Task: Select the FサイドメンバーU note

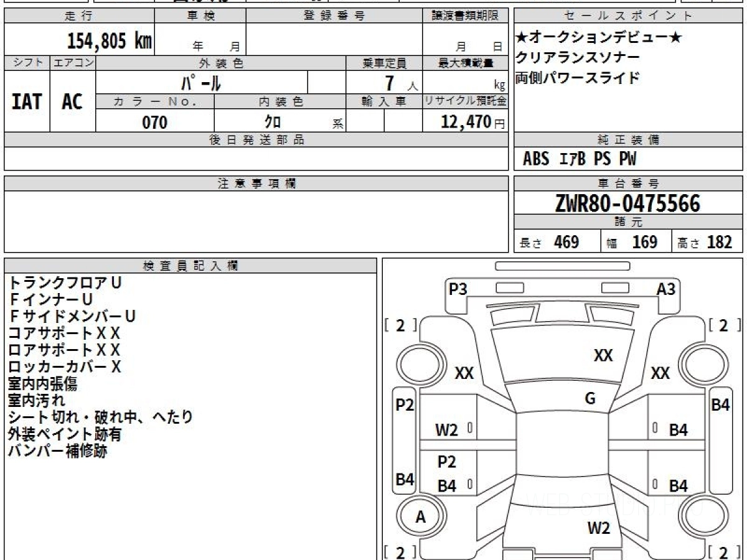Action: [x=72, y=317]
